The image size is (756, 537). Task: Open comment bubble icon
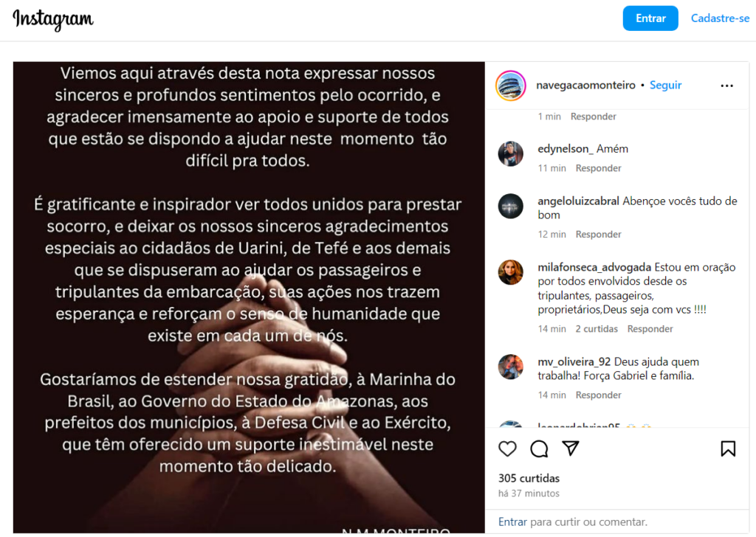(539, 448)
